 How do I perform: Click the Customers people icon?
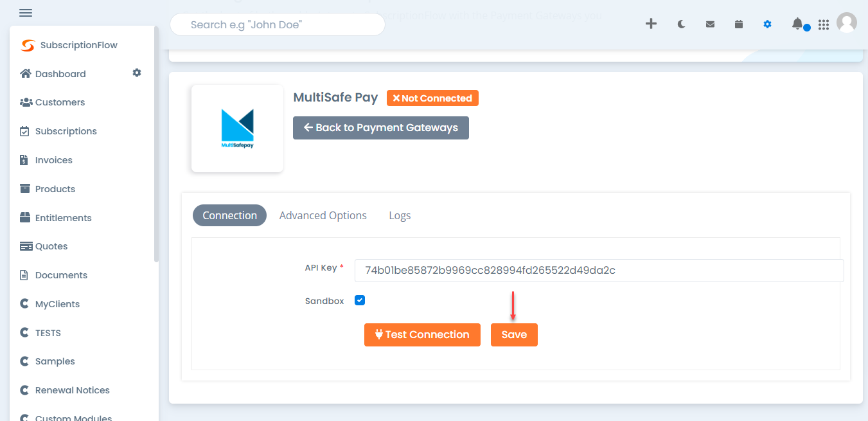point(26,102)
